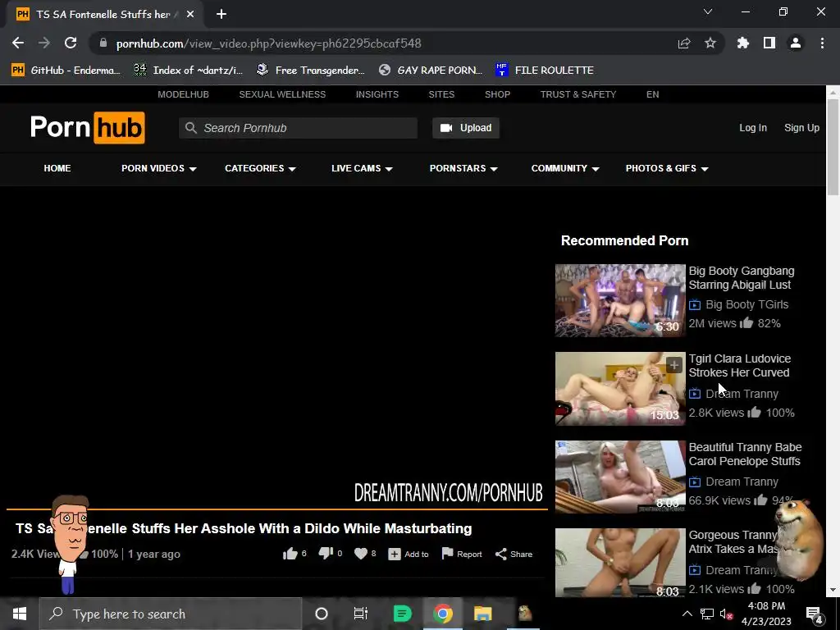840x630 pixels.
Task: Open File Explorer from the taskbar
Action: [482, 614]
